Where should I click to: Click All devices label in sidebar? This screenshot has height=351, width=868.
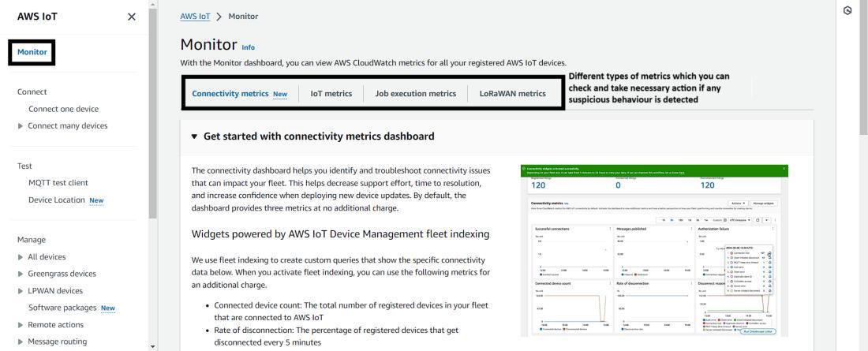pyautogui.click(x=47, y=257)
